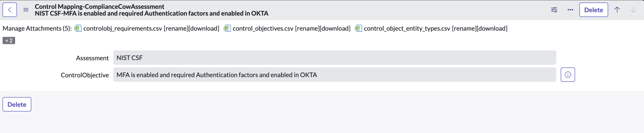Screen dimensions: 644x133
Task: Click the Assessment field showing NIST CSF
Action: 334,58
